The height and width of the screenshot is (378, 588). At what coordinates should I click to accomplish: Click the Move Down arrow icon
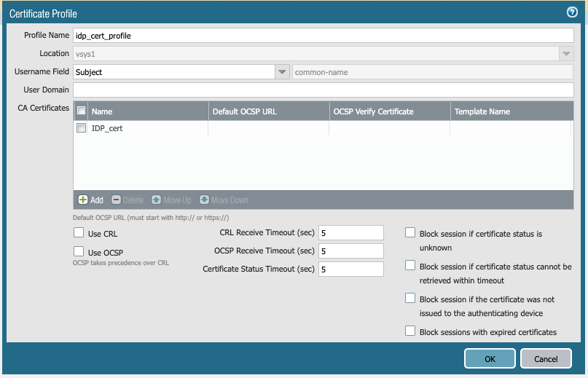(204, 200)
